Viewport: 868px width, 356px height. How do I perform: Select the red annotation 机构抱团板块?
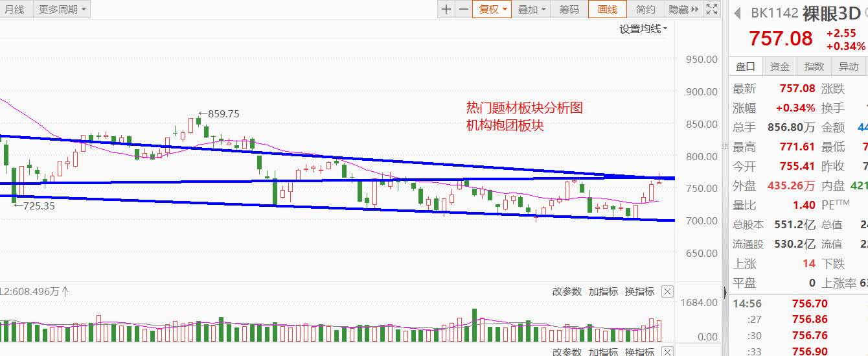[x=505, y=125]
